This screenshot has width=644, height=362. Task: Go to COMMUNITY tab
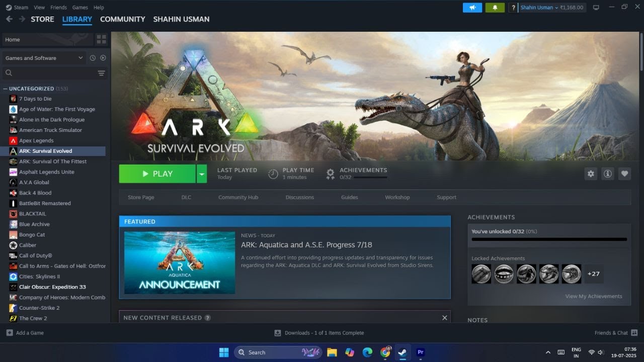[x=122, y=19]
